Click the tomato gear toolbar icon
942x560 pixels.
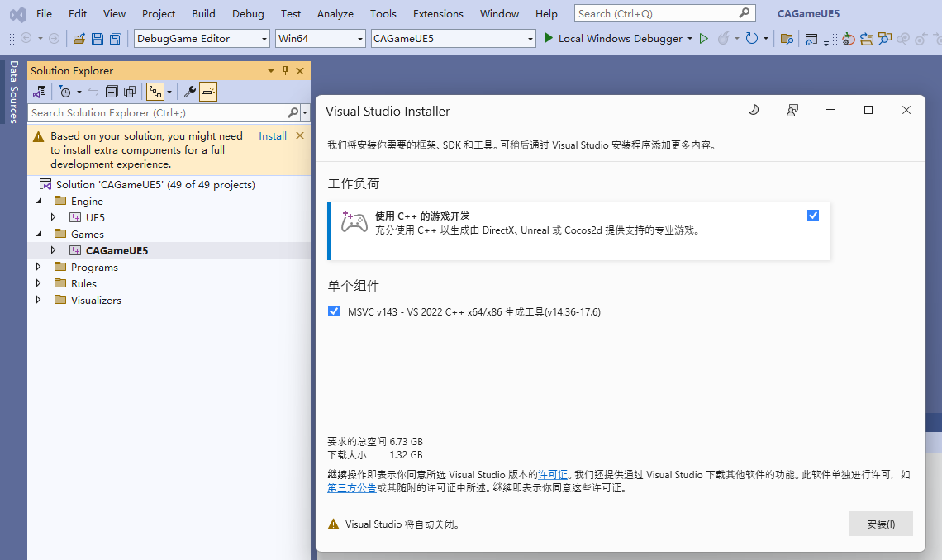pyautogui.click(x=848, y=39)
